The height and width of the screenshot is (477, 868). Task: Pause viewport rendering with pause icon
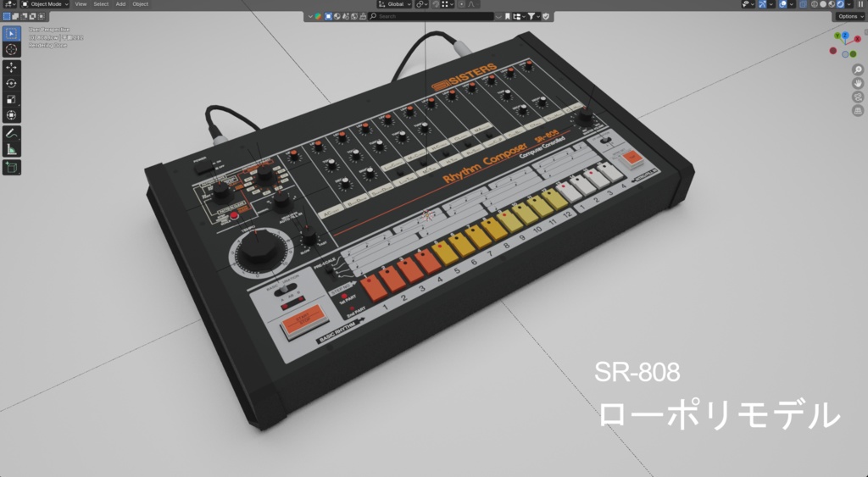pos(860,4)
